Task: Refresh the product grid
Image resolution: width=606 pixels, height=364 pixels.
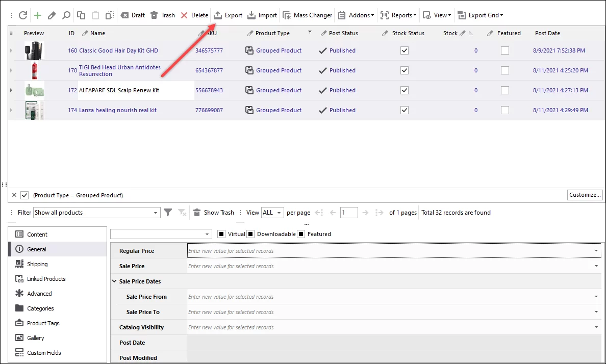Action: tap(22, 15)
